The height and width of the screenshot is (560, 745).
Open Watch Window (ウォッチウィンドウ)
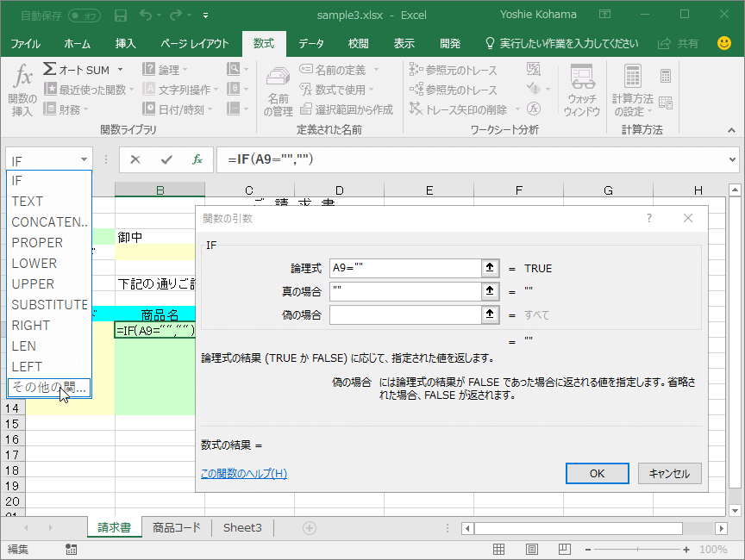(x=582, y=90)
